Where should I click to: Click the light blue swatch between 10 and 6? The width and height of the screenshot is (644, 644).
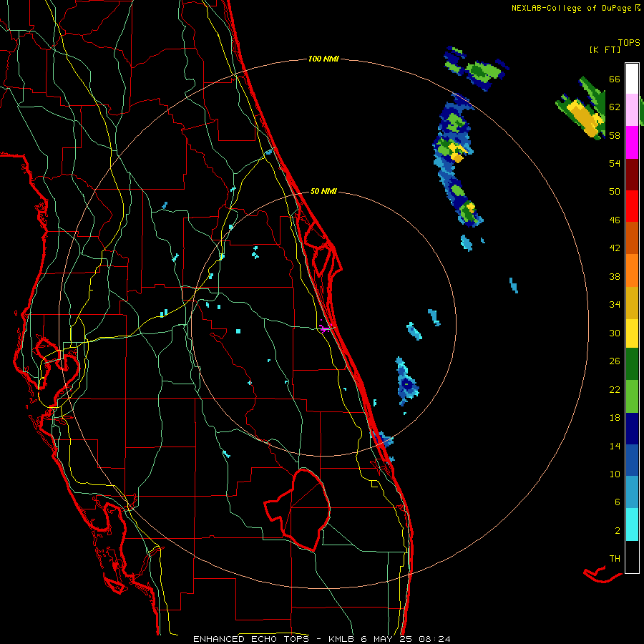632,492
